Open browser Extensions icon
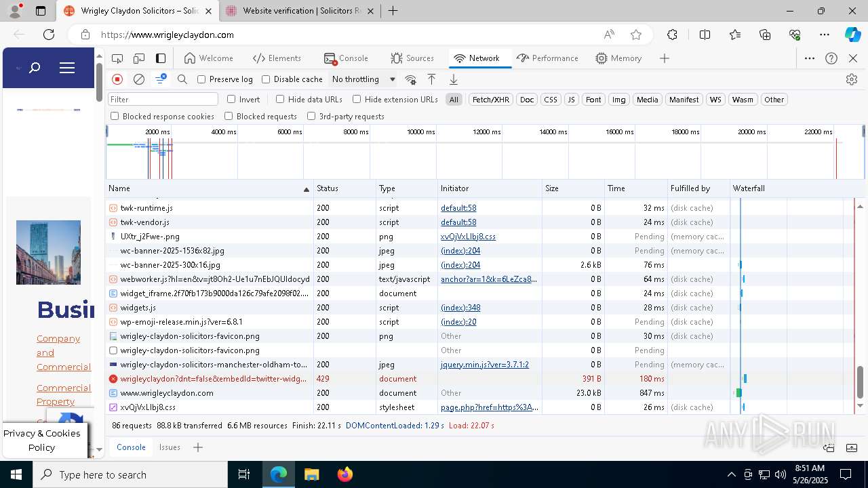This screenshot has height=488, width=868. [672, 35]
